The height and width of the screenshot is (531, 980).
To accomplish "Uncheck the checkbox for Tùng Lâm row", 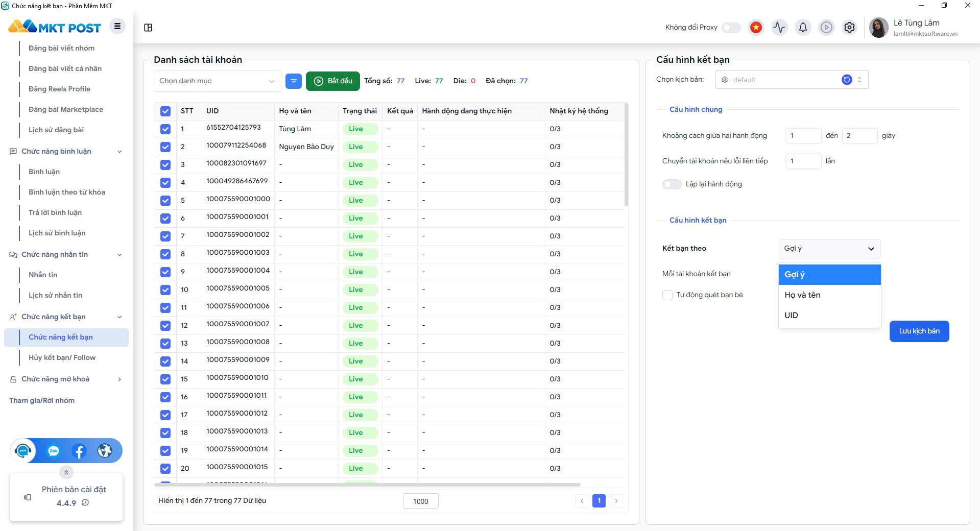I will coord(165,129).
